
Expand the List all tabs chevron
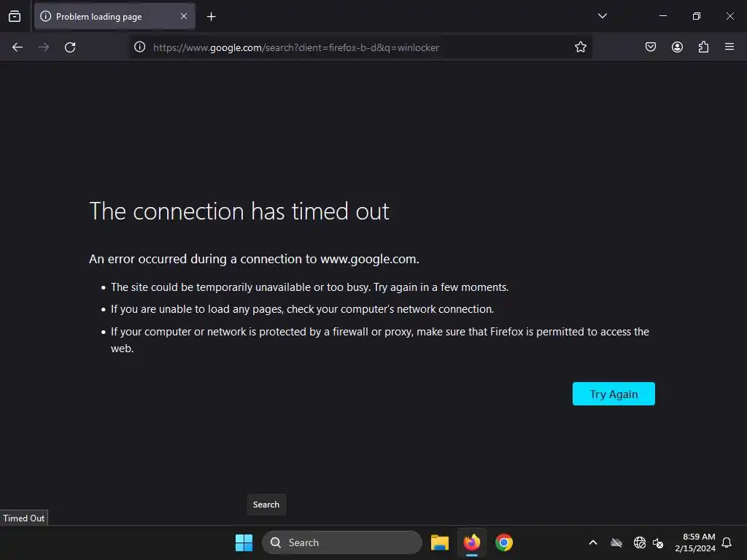tap(602, 16)
